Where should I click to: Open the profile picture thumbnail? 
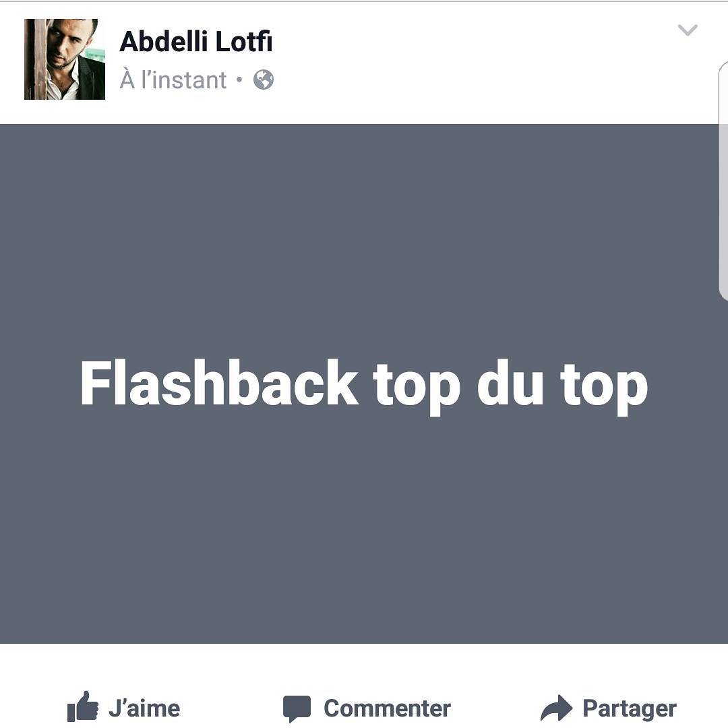click(x=65, y=59)
